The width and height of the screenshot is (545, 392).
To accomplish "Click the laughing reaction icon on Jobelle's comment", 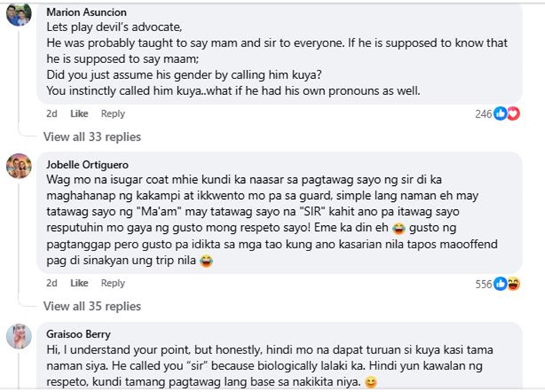I will 513,284.
